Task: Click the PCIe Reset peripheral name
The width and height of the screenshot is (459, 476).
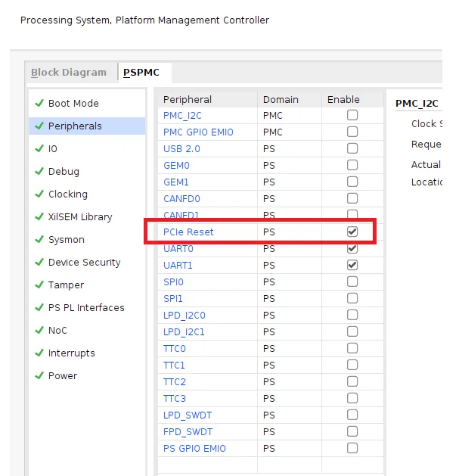Action: 188,232
